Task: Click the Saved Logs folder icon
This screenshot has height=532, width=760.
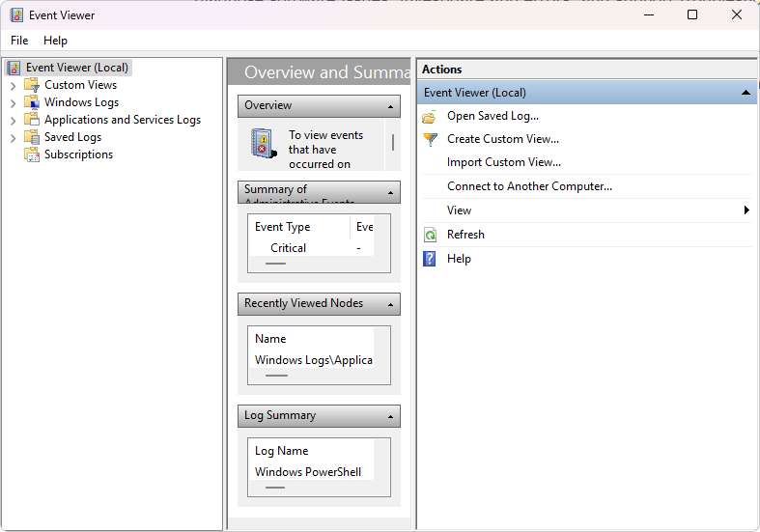Action: click(32, 137)
